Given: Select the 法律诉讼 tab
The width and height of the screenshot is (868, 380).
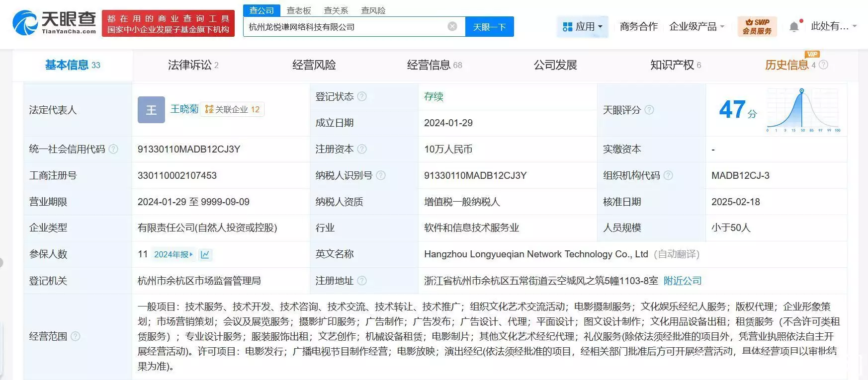Looking at the screenshot, I should pos(193,65).
